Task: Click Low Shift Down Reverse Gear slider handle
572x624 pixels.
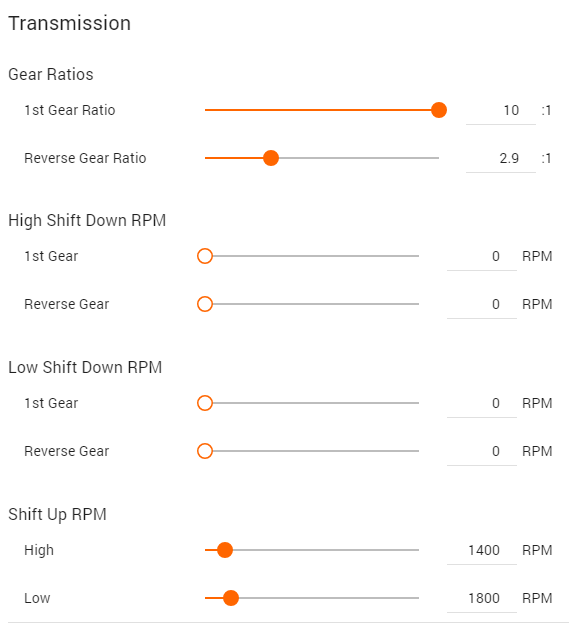Action: 205,451
